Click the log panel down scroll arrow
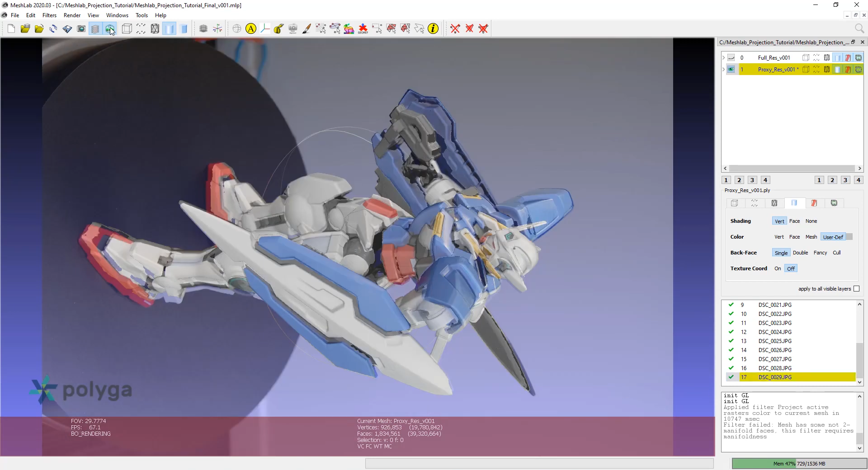Image resolution: width=868 pixels, height=470 pixels. pos(859,448)
